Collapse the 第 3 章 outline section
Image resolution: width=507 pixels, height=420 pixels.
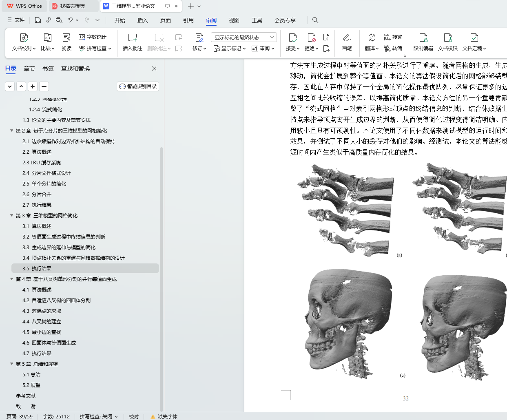click(x=12, y=215)
